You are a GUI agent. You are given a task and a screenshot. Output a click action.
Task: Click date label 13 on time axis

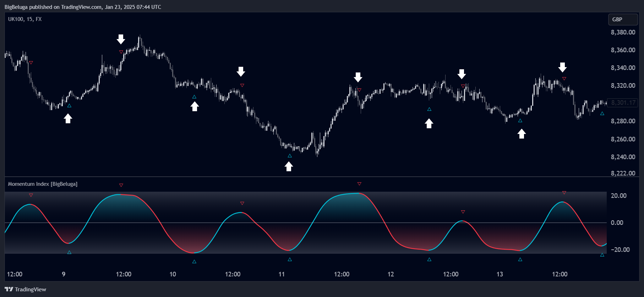pyautogui.click(x=500, y=274)
